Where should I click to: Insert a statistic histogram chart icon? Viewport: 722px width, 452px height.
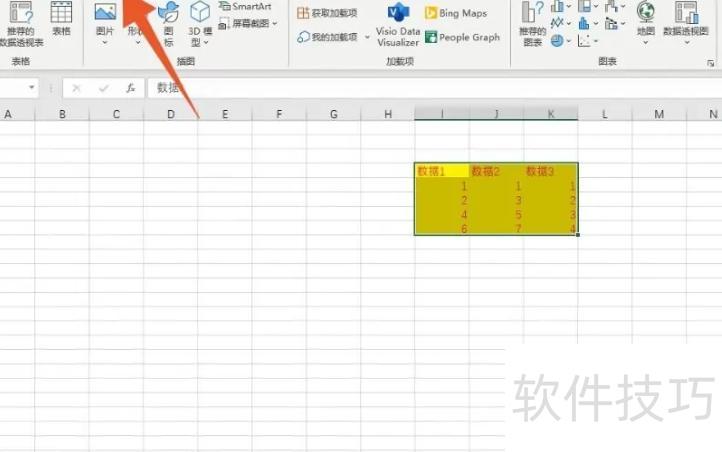(584, 23)
